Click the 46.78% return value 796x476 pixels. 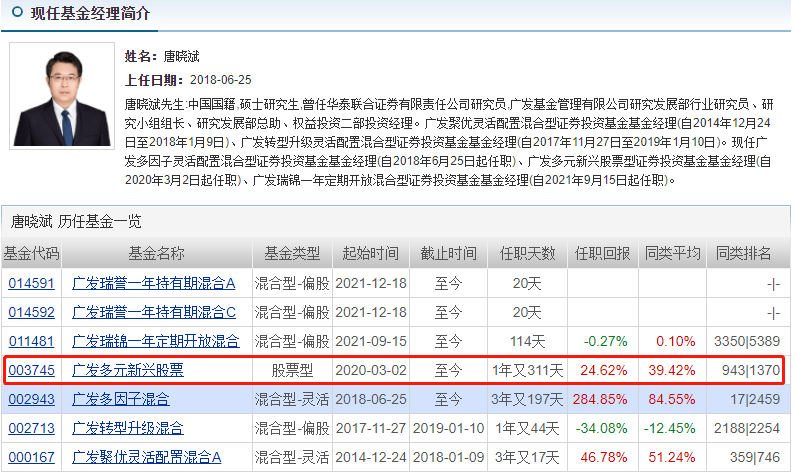604,457
